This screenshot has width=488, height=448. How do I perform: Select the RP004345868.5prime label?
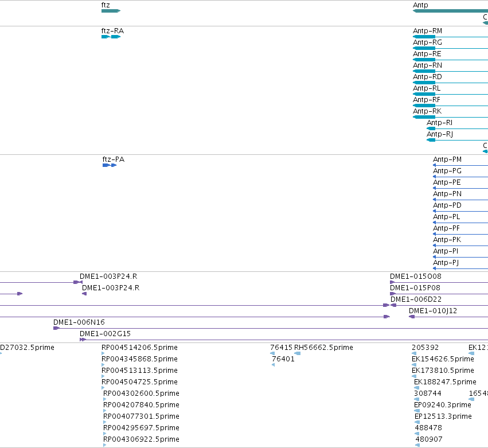tap(139, 359)
